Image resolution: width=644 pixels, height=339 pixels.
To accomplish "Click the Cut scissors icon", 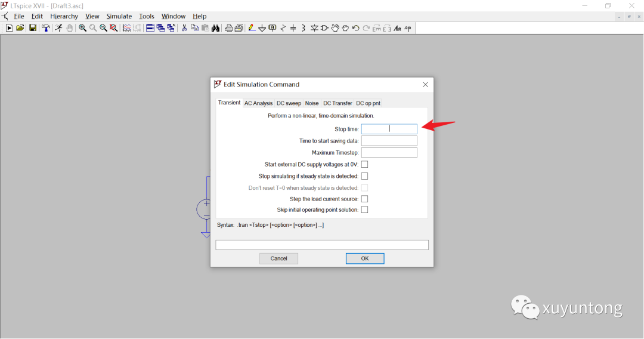I will 184,28.
